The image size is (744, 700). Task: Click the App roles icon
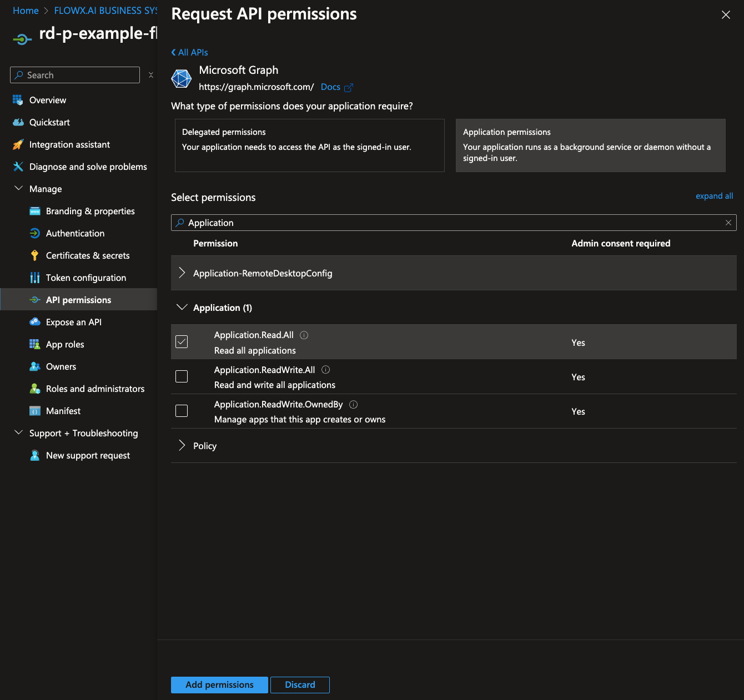pos(34,344)
